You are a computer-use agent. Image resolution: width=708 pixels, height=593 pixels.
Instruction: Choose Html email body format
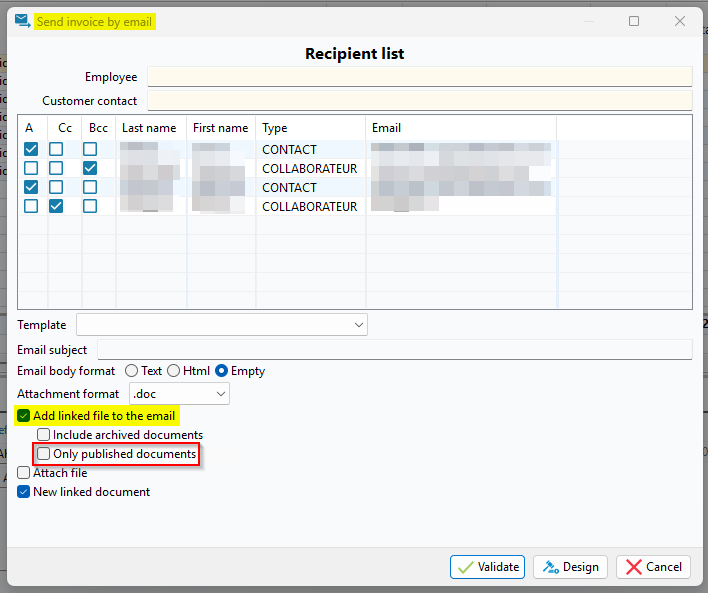click(174, 371)
